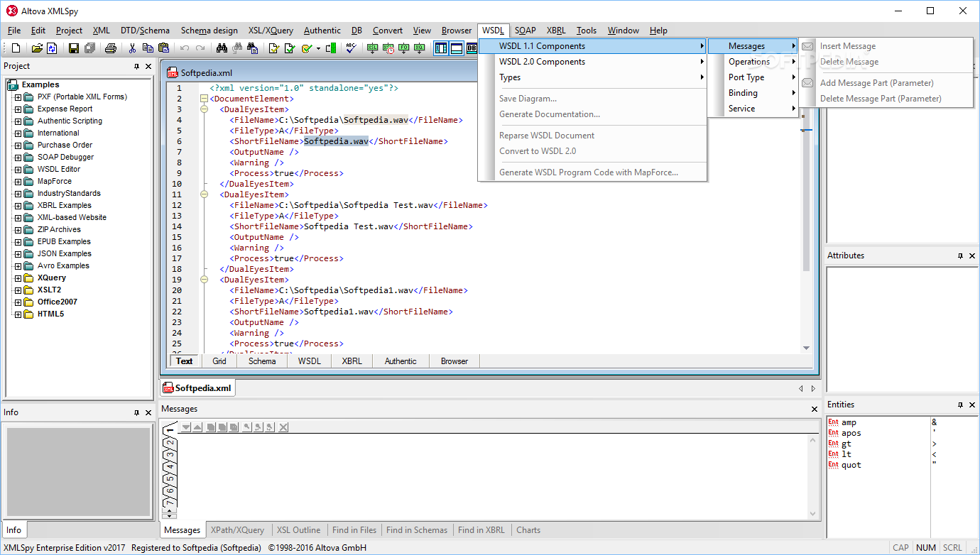The image size is (980, 555).
Task: Click the Find Next binoculars icon
Action: tap(237, 48)
